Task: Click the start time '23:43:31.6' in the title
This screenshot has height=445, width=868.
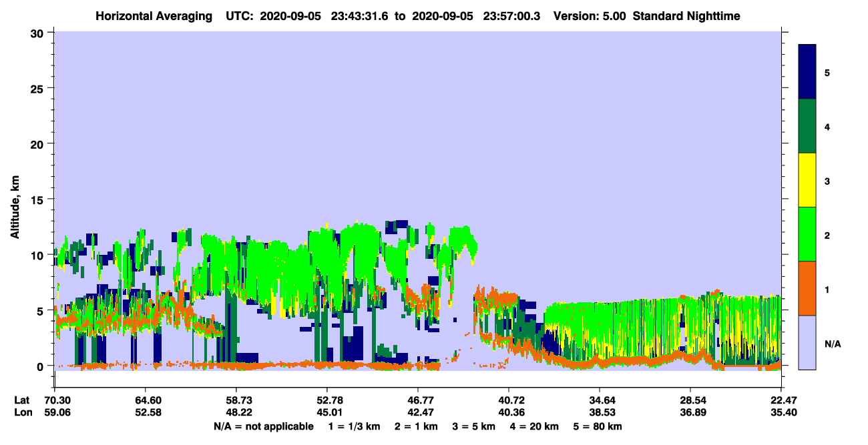Action: [361, 16]
